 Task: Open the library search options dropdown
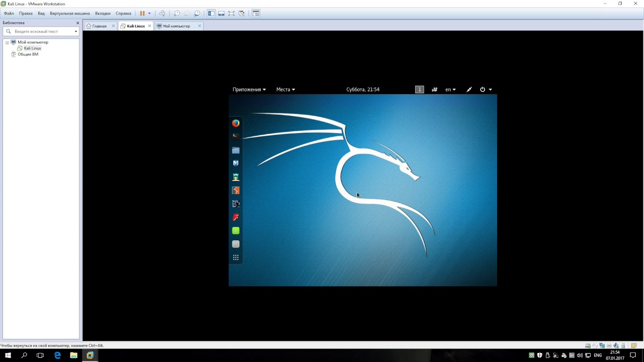click(x=76, y=31)
